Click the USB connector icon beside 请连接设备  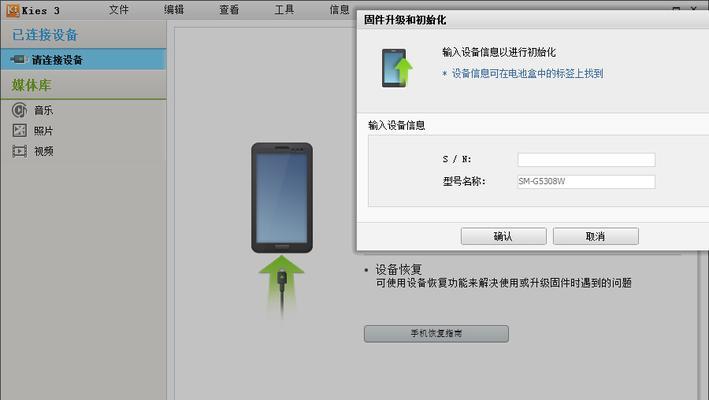pos(19,59)
